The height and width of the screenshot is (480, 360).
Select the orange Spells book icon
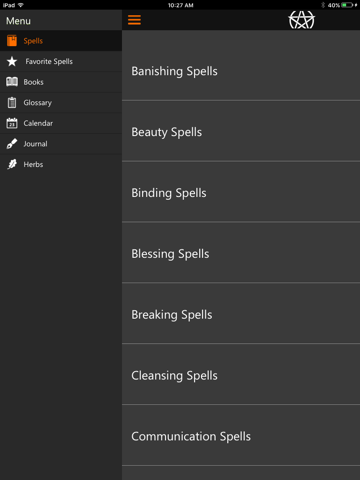(x=12, y=41)
